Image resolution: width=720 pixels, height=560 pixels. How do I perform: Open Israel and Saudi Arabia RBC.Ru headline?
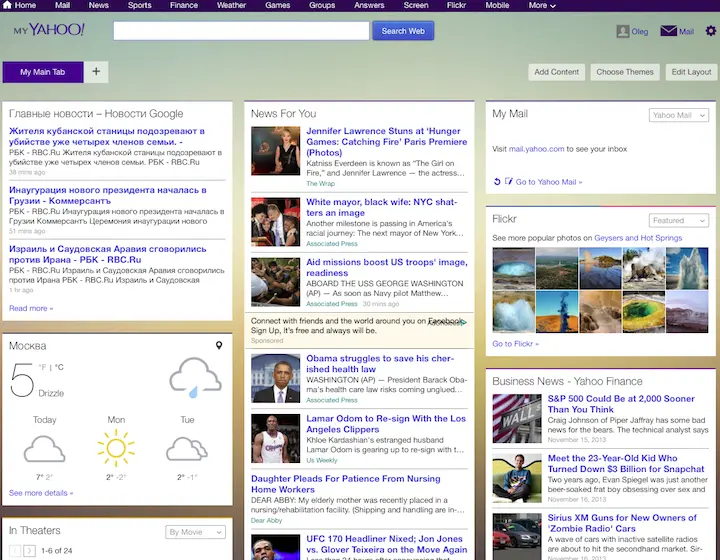pos(107,254)
